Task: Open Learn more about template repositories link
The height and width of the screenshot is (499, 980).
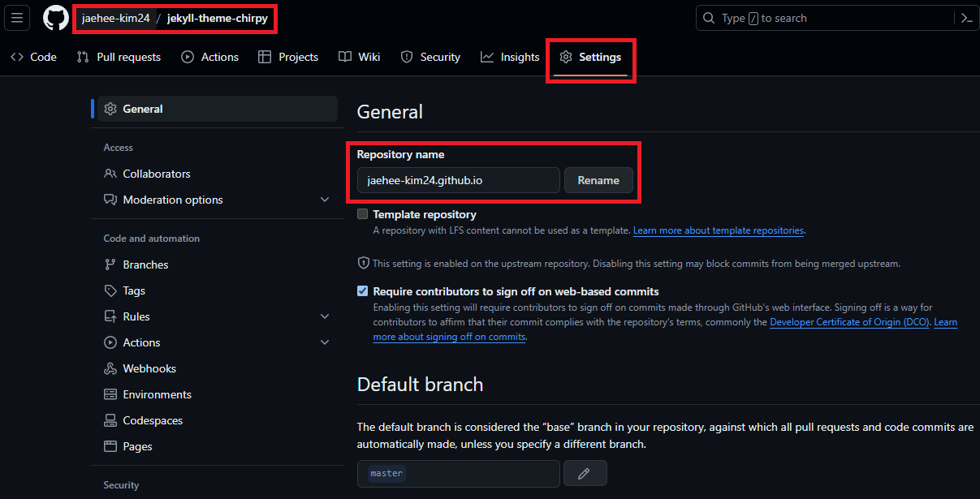Action: tap(719, 230)
